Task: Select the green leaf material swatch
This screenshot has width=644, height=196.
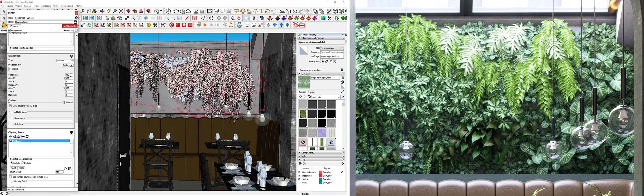Action: pos(303,114)
